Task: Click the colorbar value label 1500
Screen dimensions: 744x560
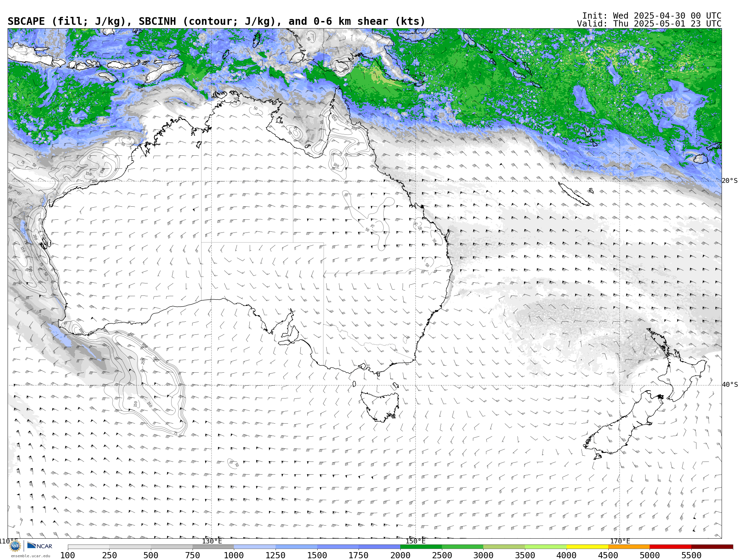Action: coord(317,555)
